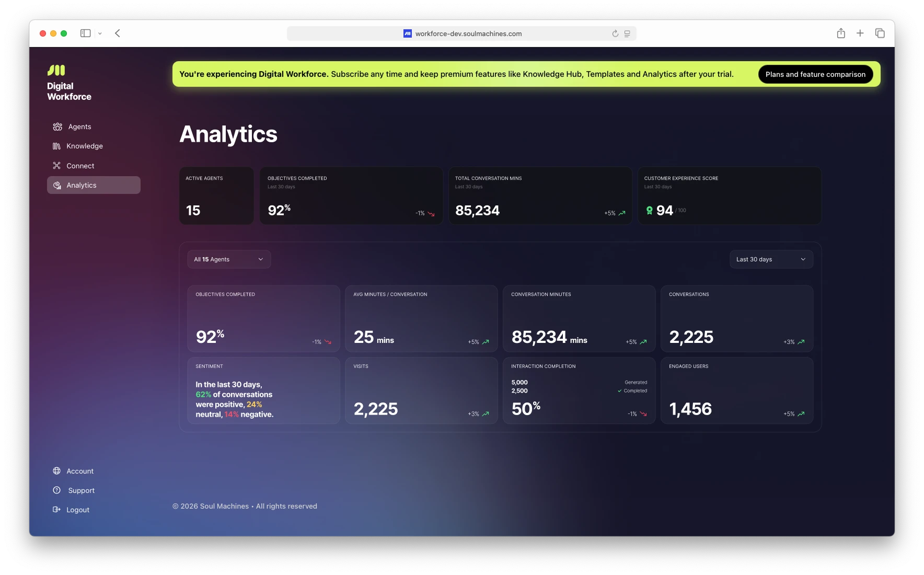Click the green checkmark next to Completed

620,391
